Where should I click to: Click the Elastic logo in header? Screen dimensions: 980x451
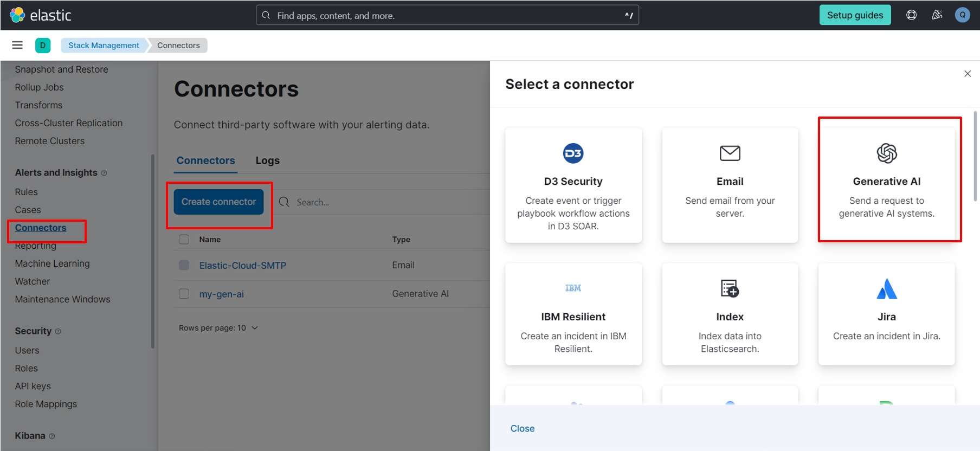[41, 15]
